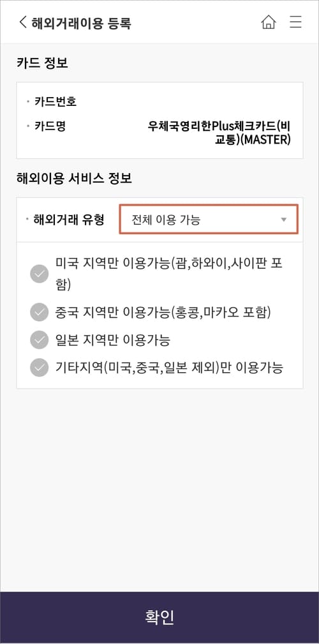Screen dimensions: 319x644
Task: Toggle 미국 지역만 이용가능 option text
Action: pos(169,274)
